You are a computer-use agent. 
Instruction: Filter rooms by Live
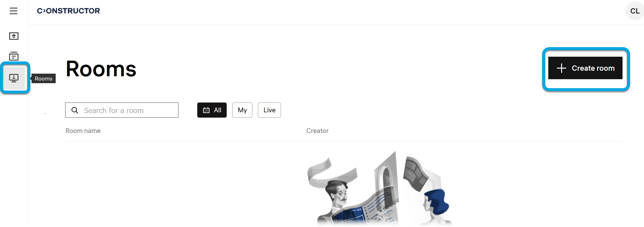point(269,110)
